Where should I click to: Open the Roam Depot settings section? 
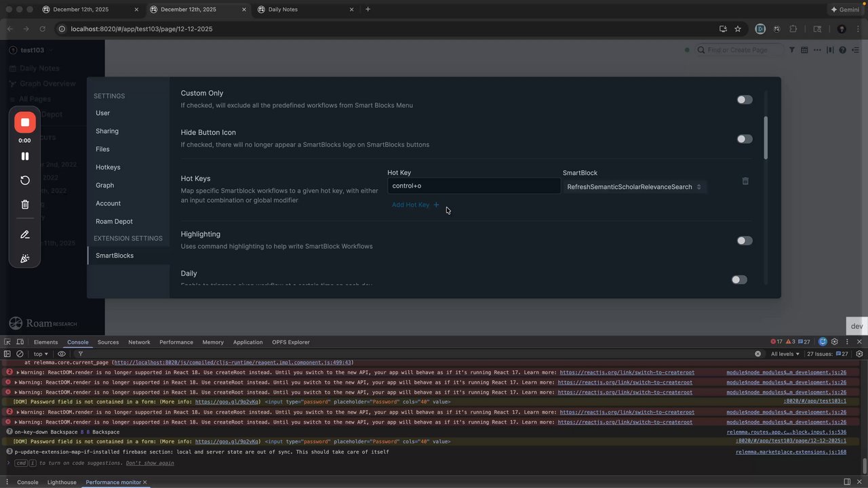coord(114,222)
